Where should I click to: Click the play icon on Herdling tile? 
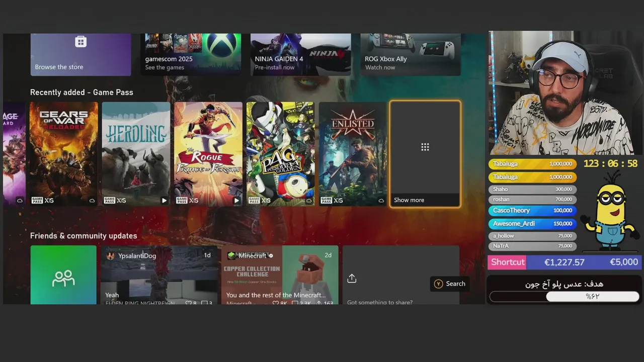point(164,201)
